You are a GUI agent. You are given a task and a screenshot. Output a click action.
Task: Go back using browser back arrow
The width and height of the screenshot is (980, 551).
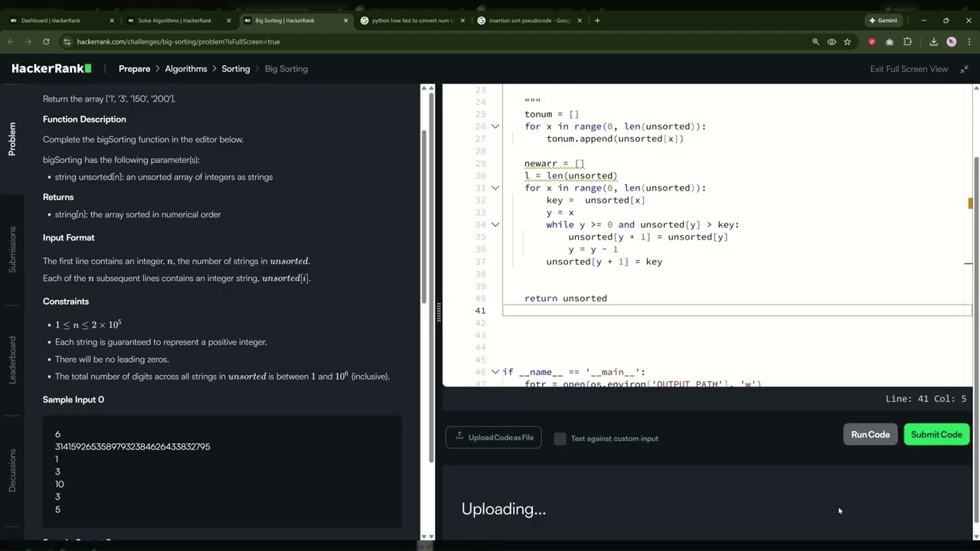(11, 41)
